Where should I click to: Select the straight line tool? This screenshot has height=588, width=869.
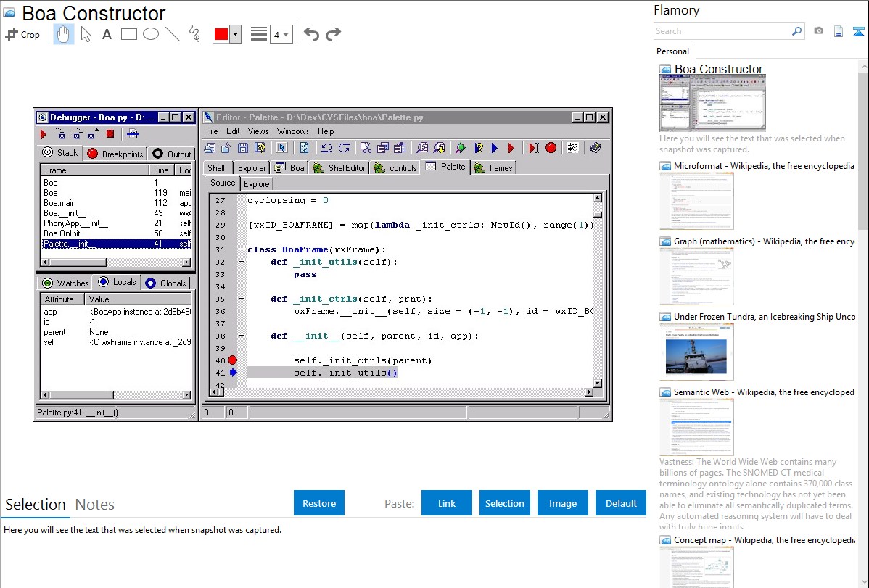(173, 34)
